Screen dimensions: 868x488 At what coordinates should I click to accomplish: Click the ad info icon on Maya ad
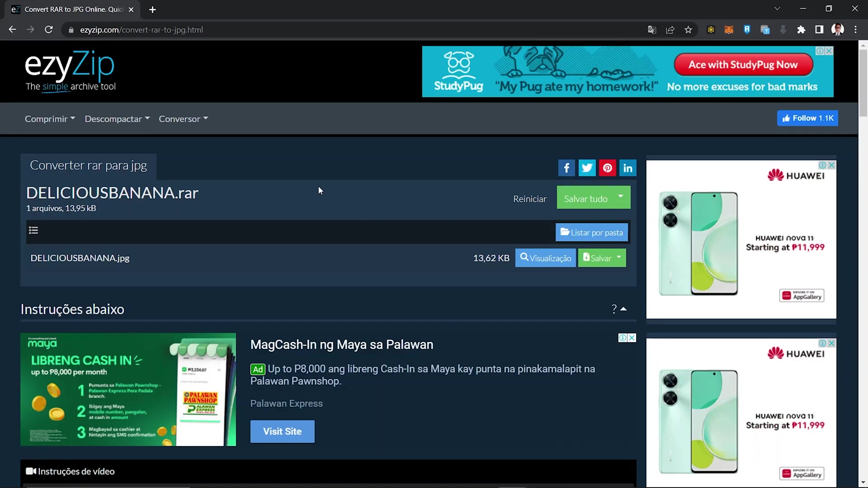pyautogui.click(x=623, y=338)
